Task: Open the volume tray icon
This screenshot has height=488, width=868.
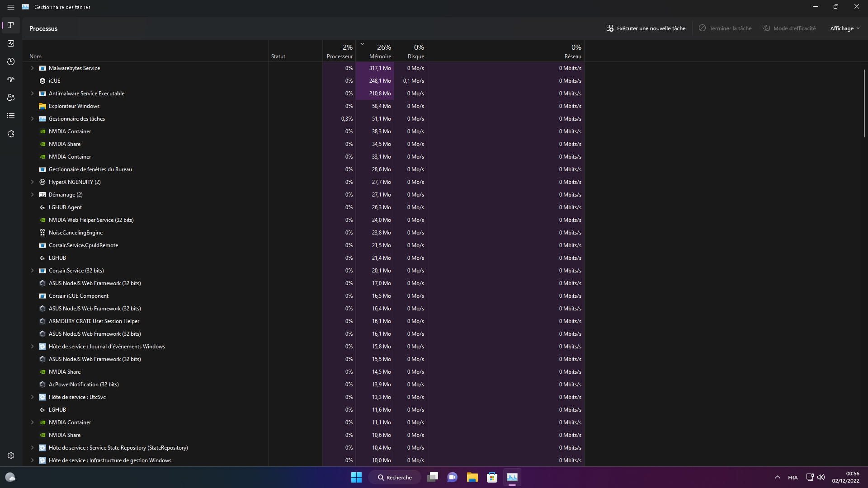Action: coord(821,477)
